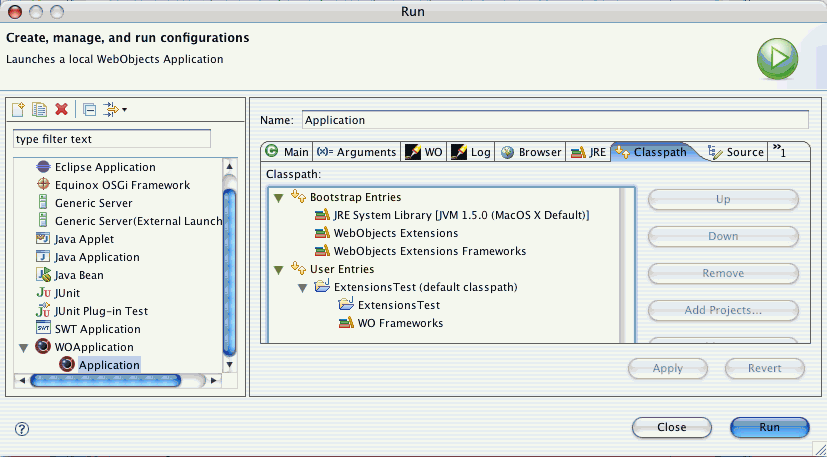Click the Java Bean icon

[43, 274]
